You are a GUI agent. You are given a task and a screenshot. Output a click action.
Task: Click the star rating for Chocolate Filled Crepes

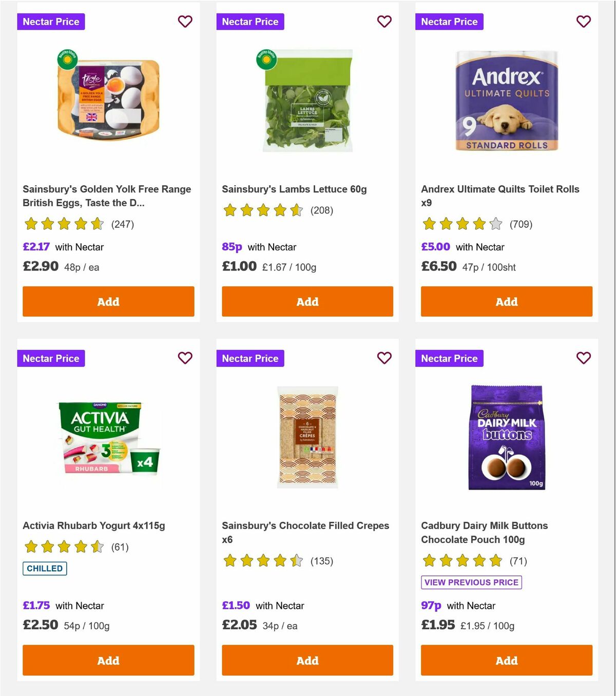coord(262,561)
